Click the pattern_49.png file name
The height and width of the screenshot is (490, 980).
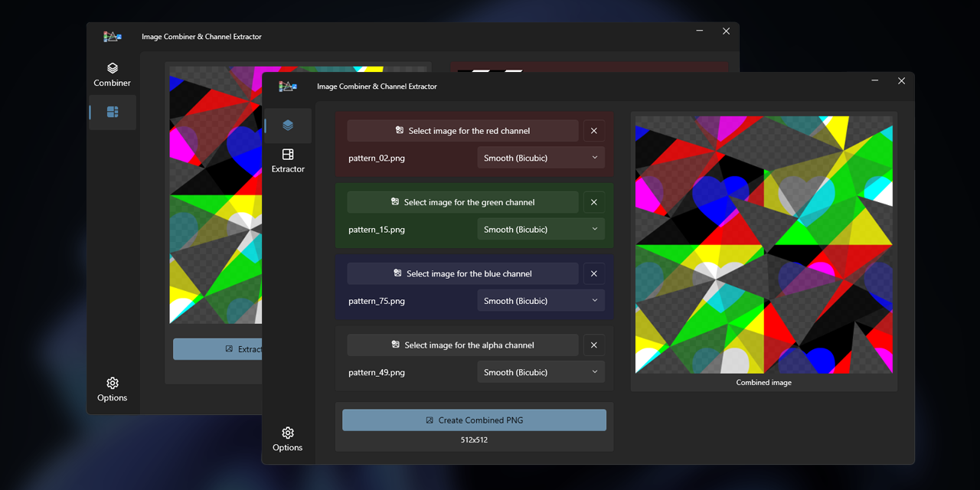(377, 372)
